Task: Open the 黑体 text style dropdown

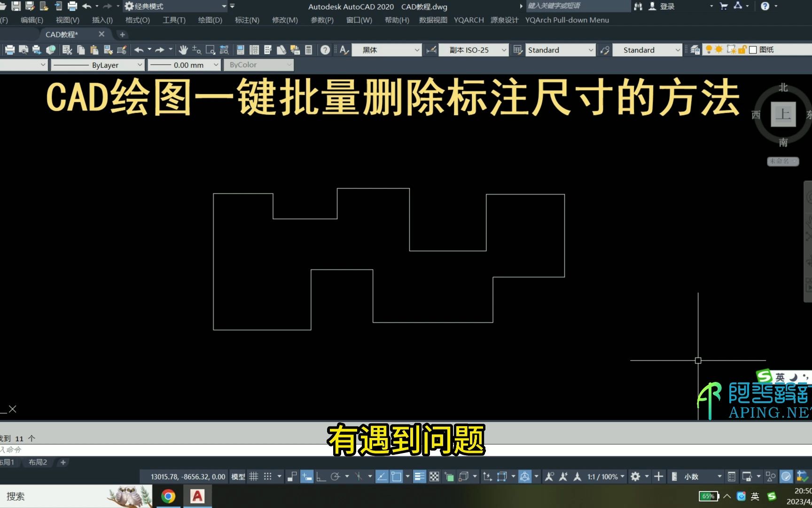Action: point(386,50)
